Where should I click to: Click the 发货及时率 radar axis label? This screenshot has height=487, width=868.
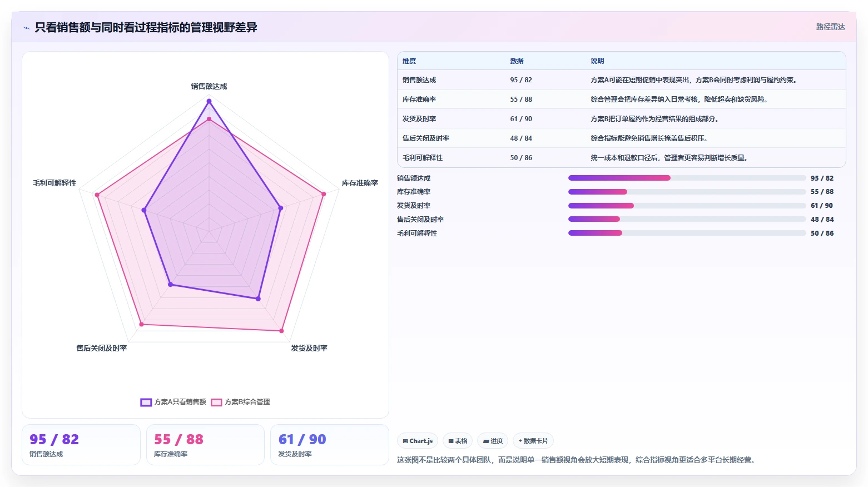pyautogui.click(x=309, y=348)
